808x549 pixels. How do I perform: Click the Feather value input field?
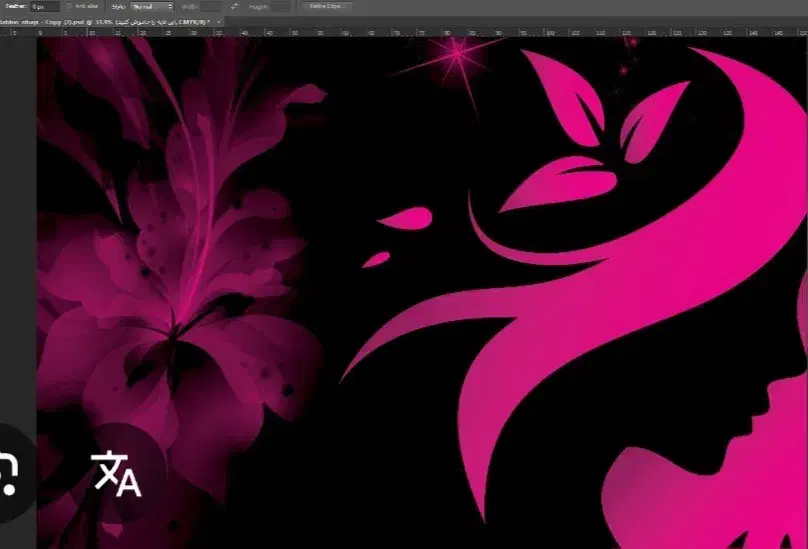tap(42, 6)
